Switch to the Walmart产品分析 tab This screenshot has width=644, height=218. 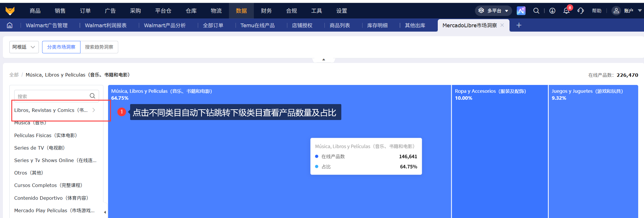[x=165, y=25]
